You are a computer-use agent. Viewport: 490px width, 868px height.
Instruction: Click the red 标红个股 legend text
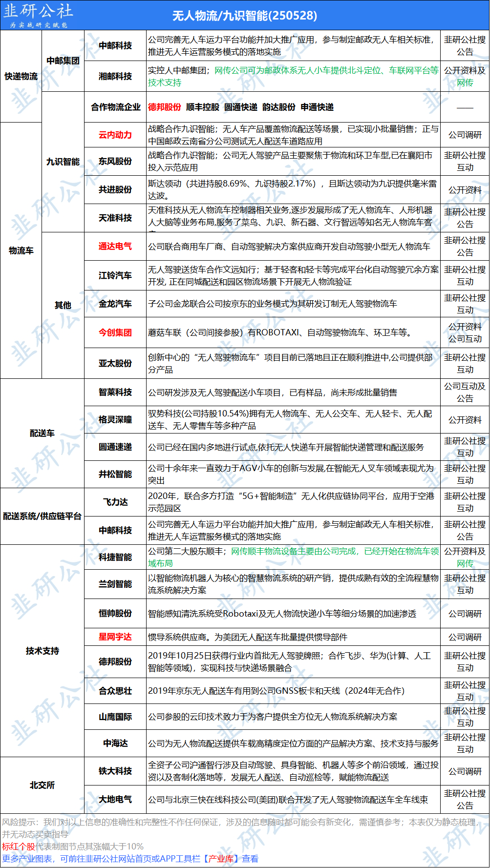(x=19, y=847)
